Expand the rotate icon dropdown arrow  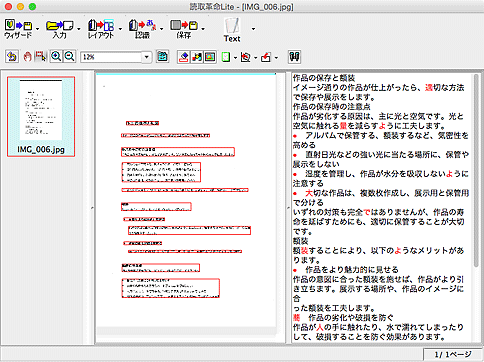[x=256, y=58]
